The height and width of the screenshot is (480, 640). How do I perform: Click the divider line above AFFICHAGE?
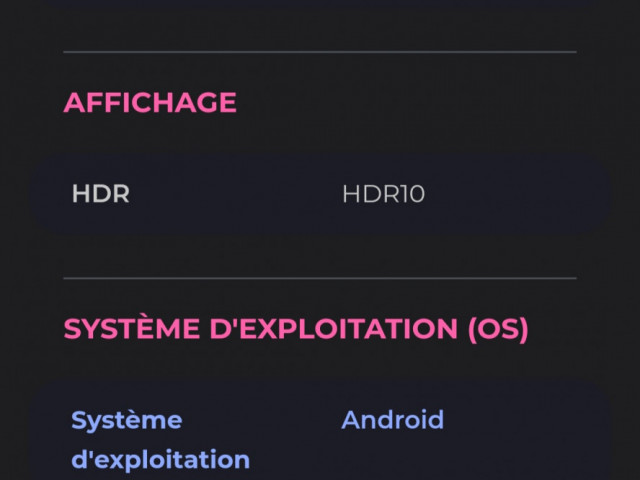pyautogui.click(x=320, y=52)
